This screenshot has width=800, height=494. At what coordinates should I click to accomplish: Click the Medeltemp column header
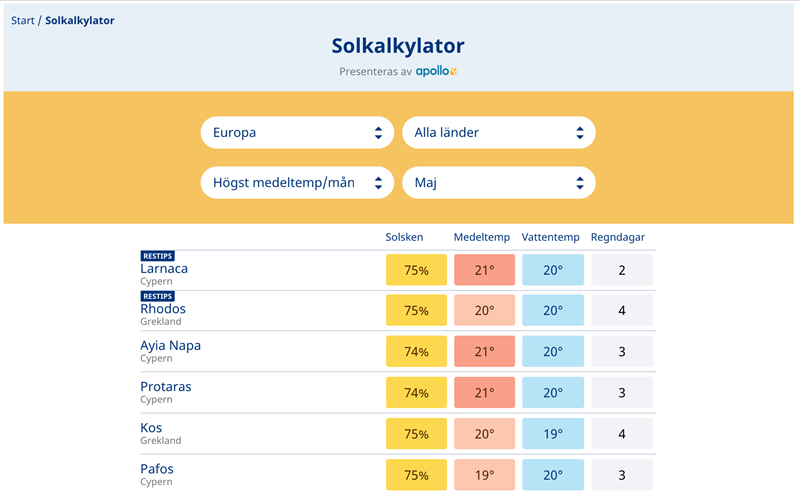pos(482,237)
